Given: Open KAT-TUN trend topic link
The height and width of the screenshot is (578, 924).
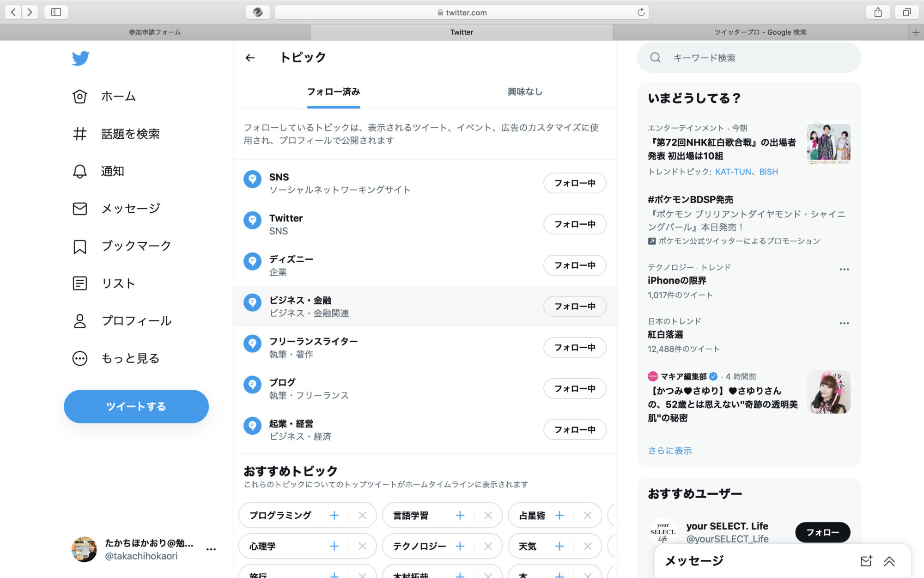Looking at the screenshot, I should point(733,172).
